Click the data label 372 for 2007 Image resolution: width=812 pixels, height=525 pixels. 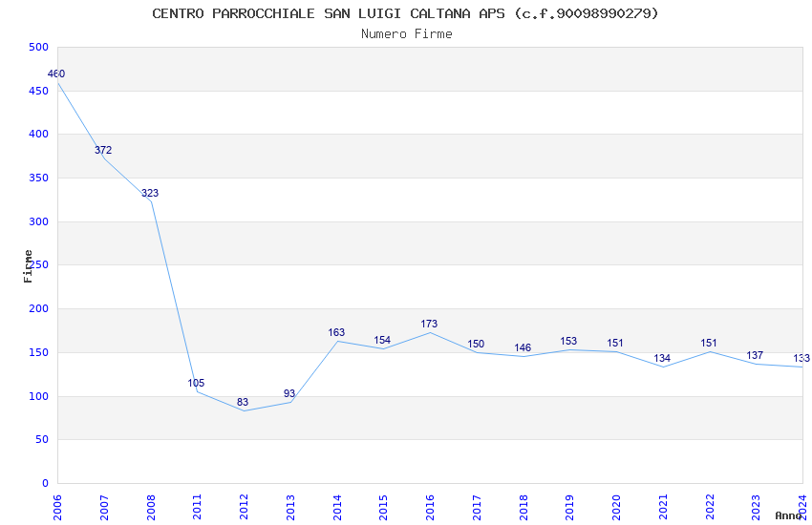[x=103, y=150]
